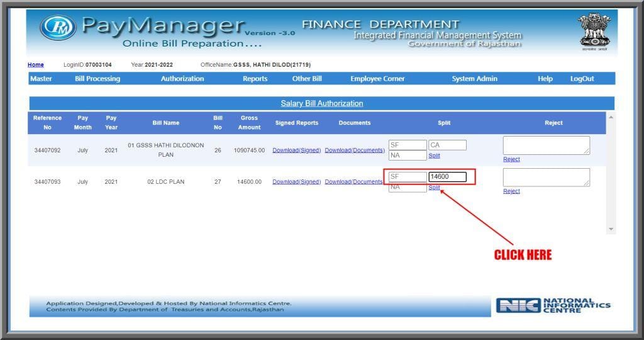
Task: Click the Reject column header
Action: (553, 123)
